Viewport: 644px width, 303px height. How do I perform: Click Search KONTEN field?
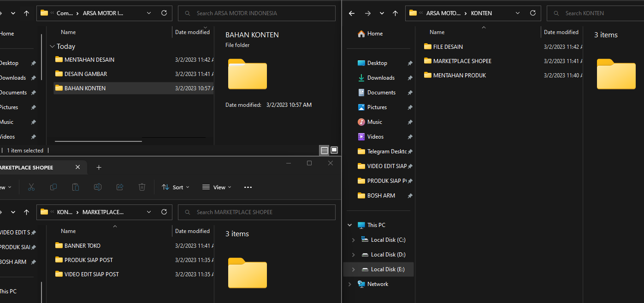coord(595,13)
